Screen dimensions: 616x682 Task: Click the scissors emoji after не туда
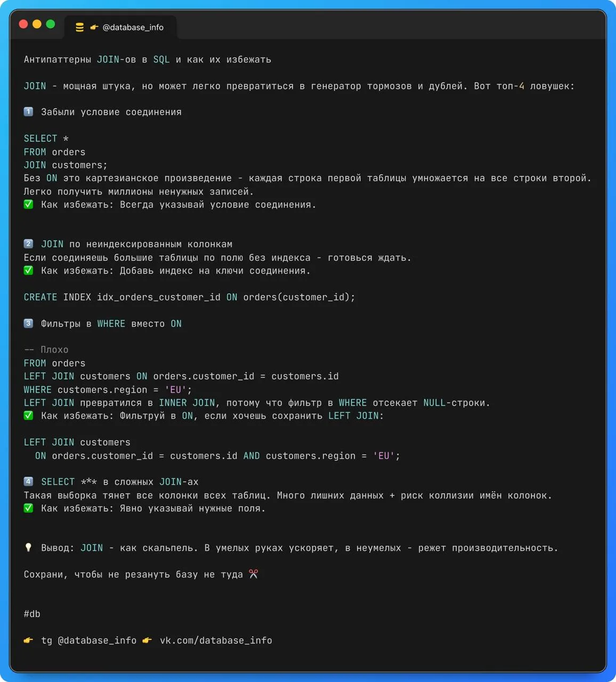[254, 574]
